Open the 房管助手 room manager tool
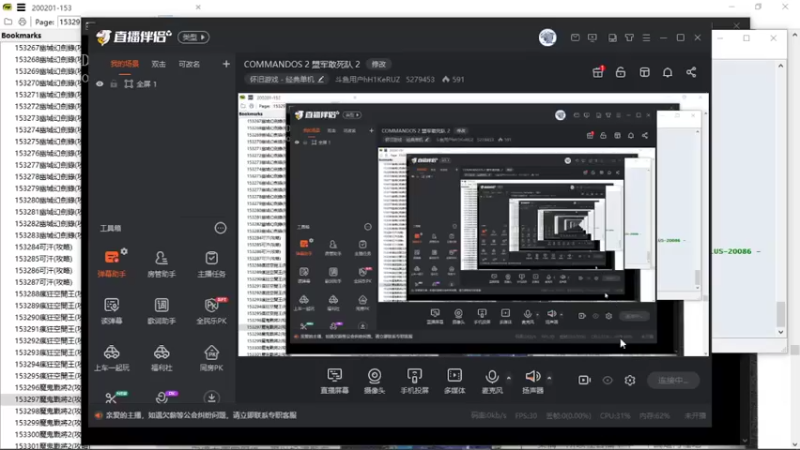Image resolution: width=800 pixels, height=450 pixels. tap(161, 264)
